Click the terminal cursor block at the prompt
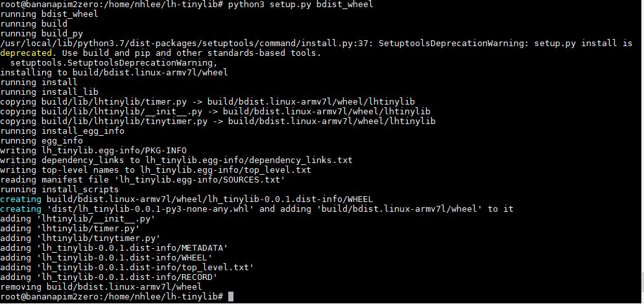Image resolution: width=644 pixels, height=304 pixels. 231,297
